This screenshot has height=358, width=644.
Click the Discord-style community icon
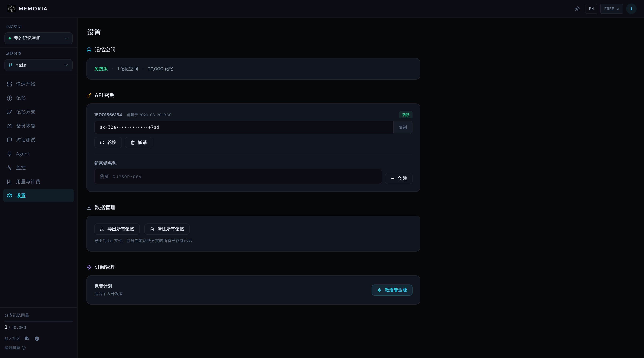tap(37, 338)
